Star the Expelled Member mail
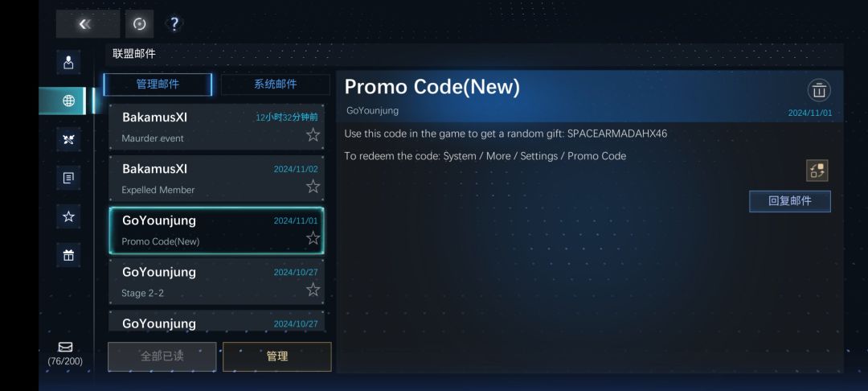 coord(313,186)
